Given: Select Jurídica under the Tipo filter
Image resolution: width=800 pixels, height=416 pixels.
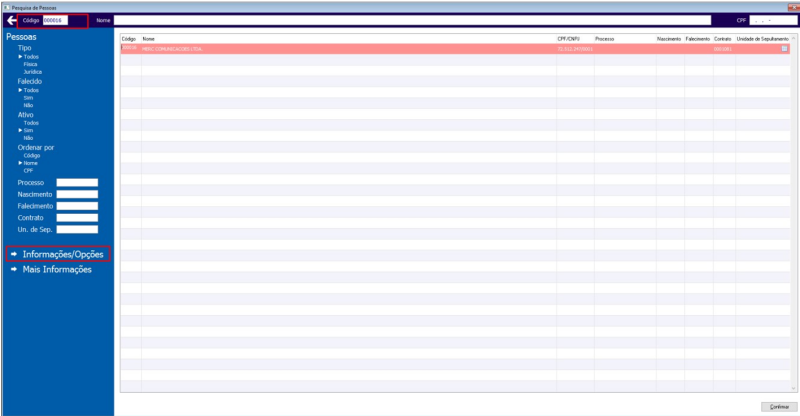Looking at the screenshot, I should (x=32, y=72).
